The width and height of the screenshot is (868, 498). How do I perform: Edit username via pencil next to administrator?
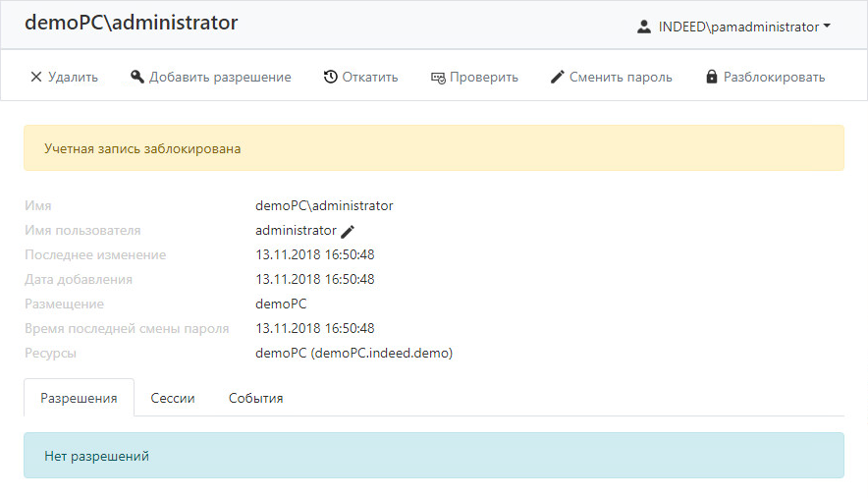348,231
